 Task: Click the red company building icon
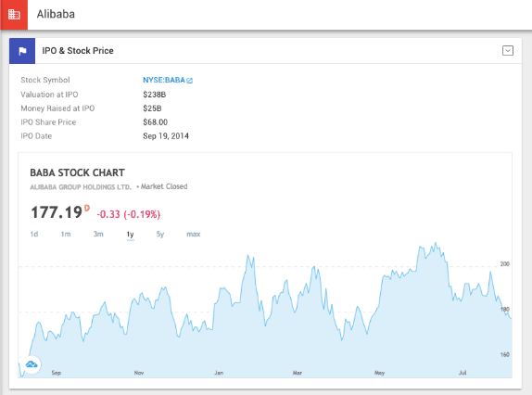tap(14, 14)
